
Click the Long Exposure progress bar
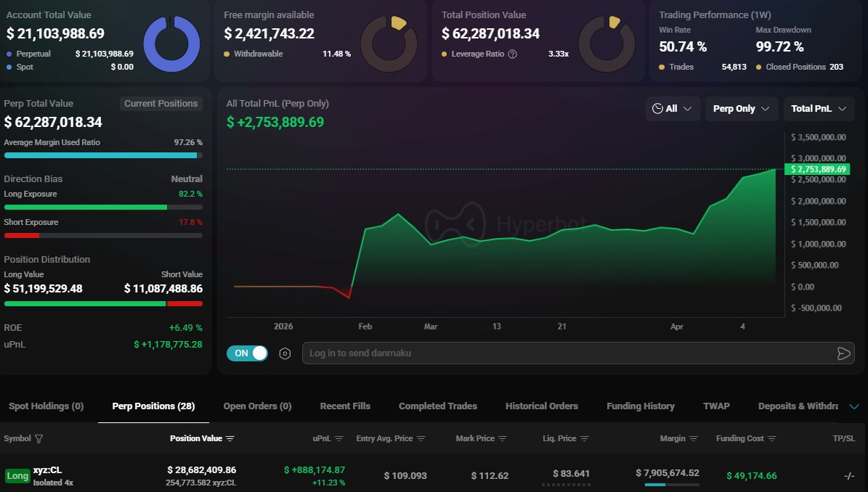[103, 208]
